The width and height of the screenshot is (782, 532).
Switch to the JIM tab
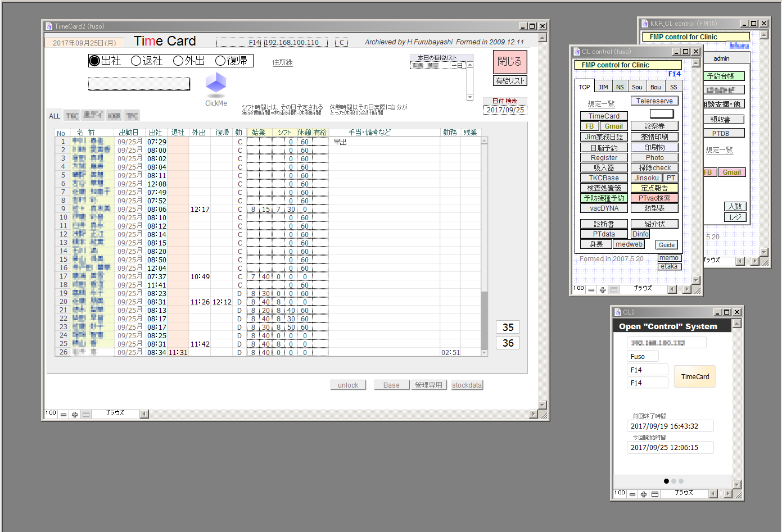[x=603, y=87]
